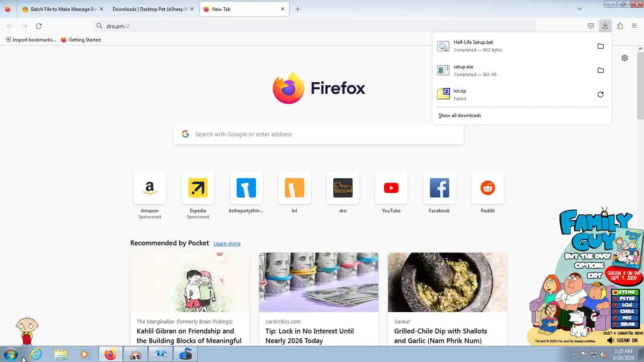Click the Stewie desktop pet character

(27, 331)
